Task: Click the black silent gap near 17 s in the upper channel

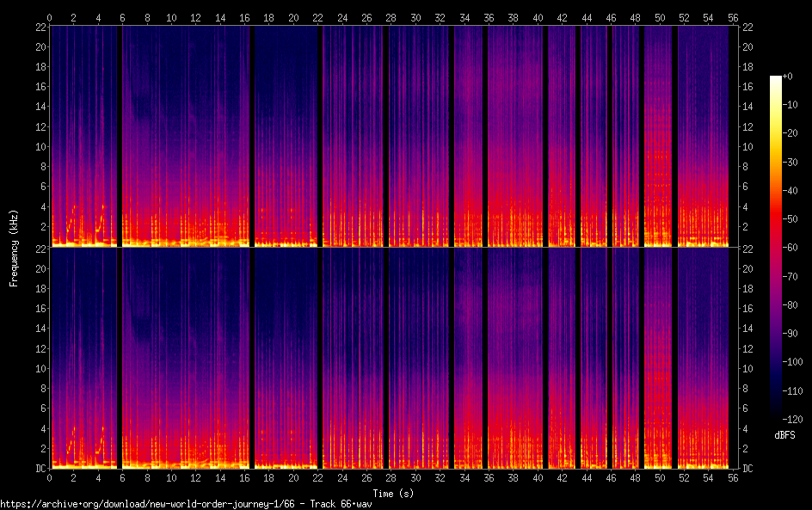Action: pos(252,138)
